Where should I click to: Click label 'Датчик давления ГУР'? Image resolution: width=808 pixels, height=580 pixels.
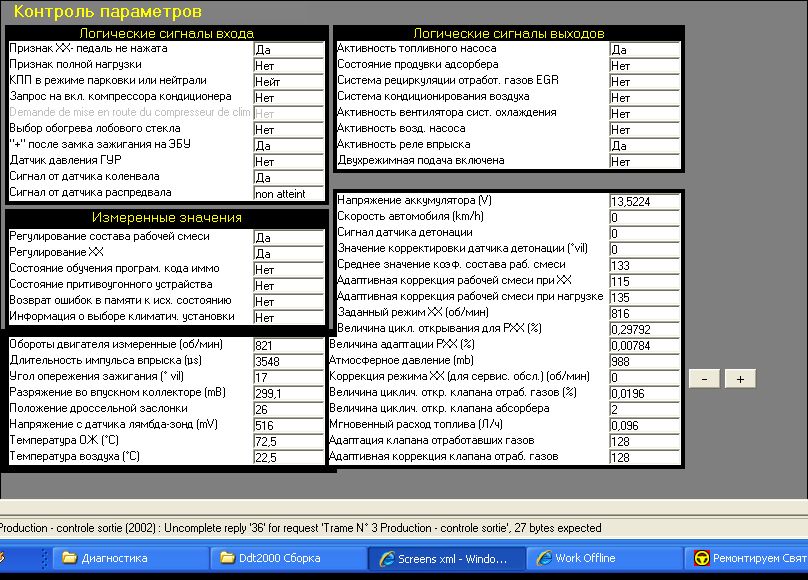[x=65, y=160]
